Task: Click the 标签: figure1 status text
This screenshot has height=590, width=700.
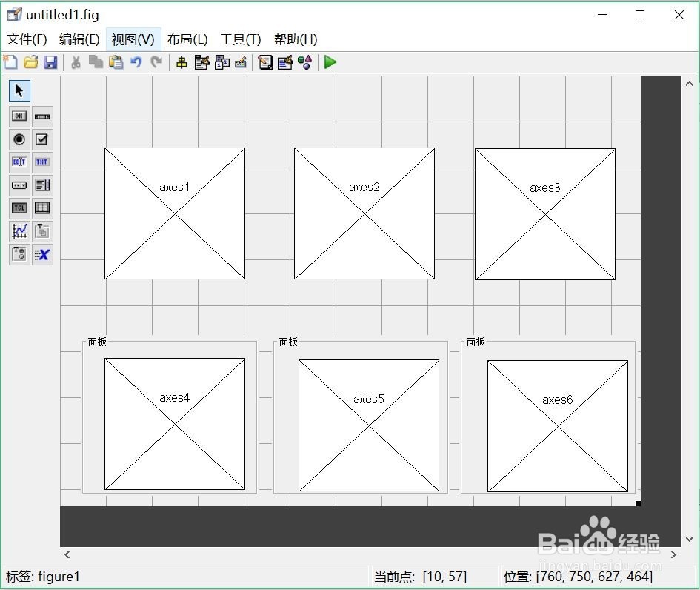Action: [x=43, y=577]
